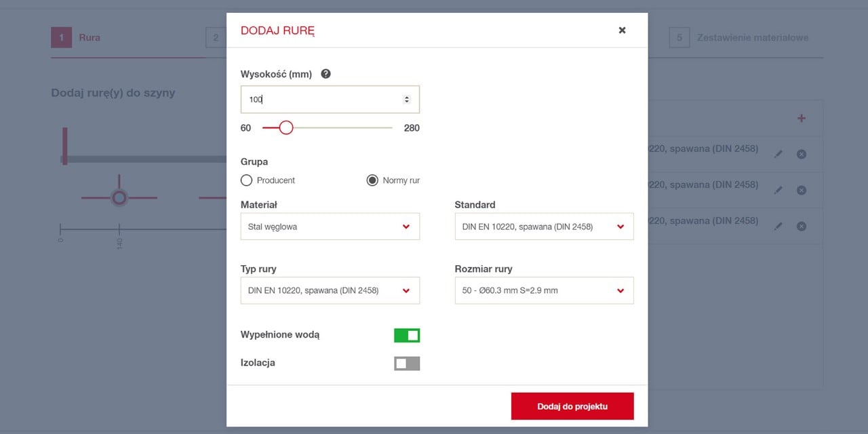This screenshot has width=868, height=434.
Task: Click the red plus icon to add pipe
Action: 801,117
